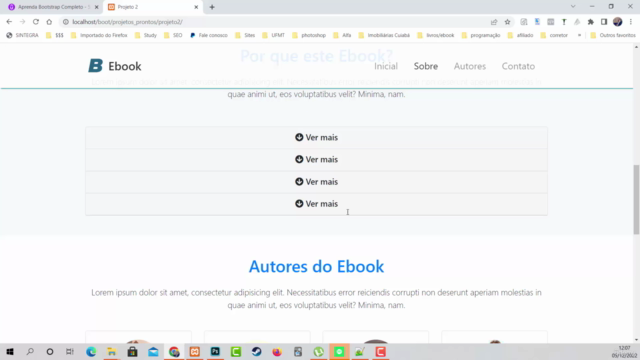This screenshot has width=640, height=360.
Task: Open the Outros favoritos bookmarks folder
Action: 613,35
